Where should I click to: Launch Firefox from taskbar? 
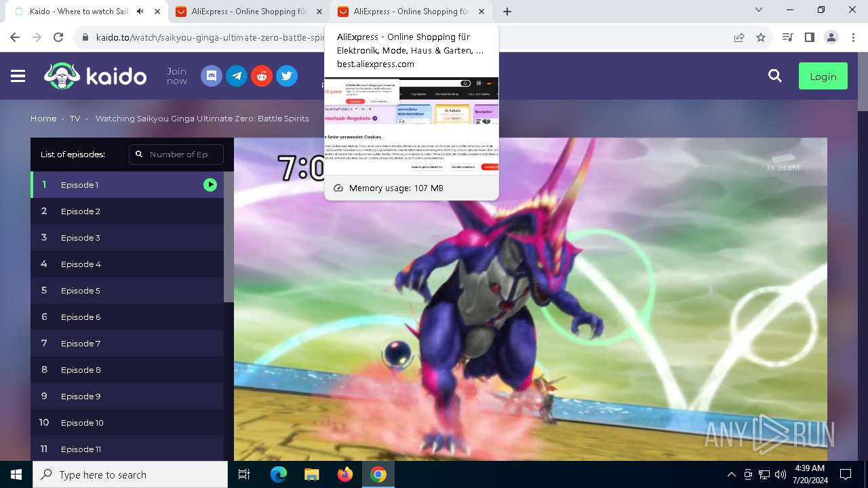point(345,474)
